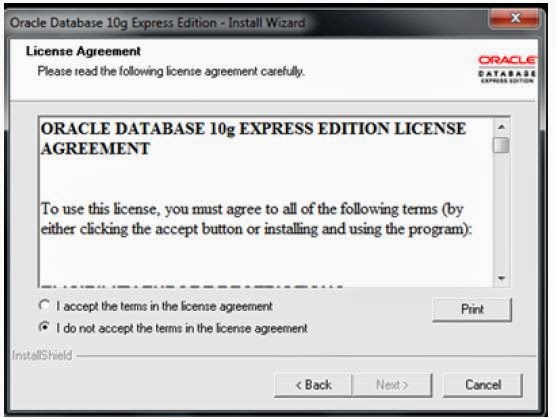Click the Oracle Database Express Edition logo

507,69
